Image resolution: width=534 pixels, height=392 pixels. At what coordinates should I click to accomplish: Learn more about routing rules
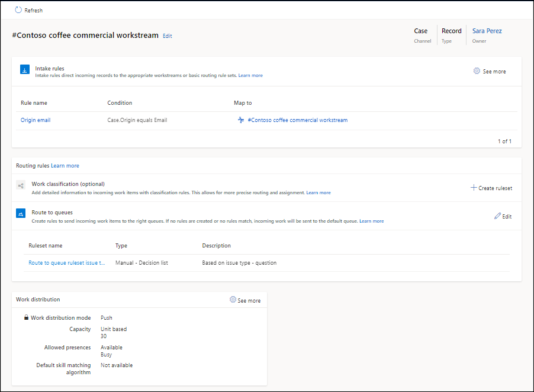pos(65,165)
